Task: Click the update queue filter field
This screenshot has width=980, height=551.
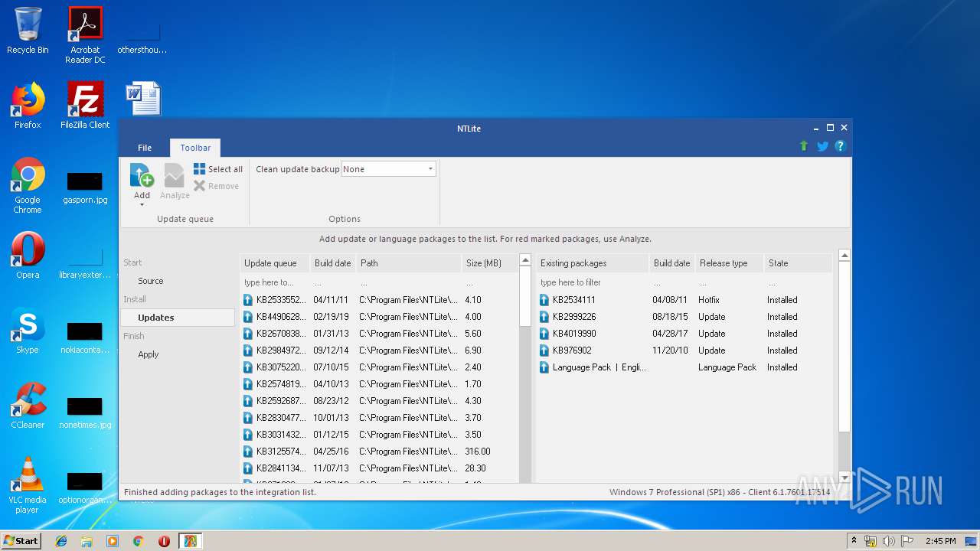Action: (x=274, y=282)
